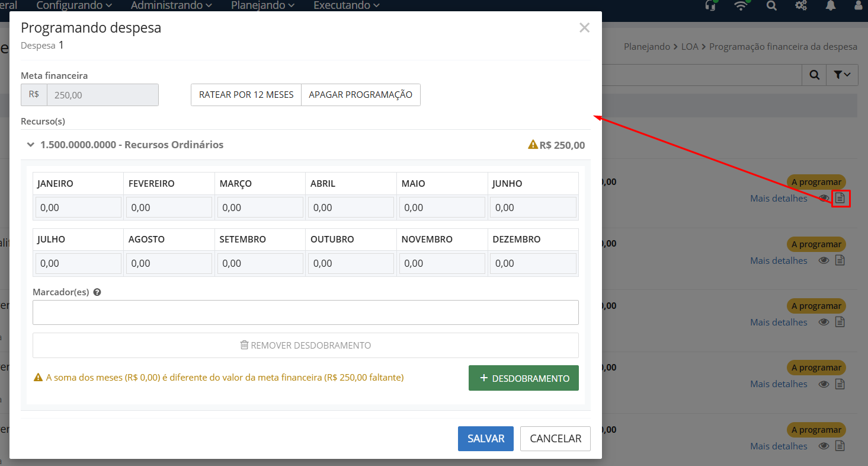Open Mais detalhes link in last row
Image resolution: width=868 pixels, height=466 pixels.
(x=779, y=446)
